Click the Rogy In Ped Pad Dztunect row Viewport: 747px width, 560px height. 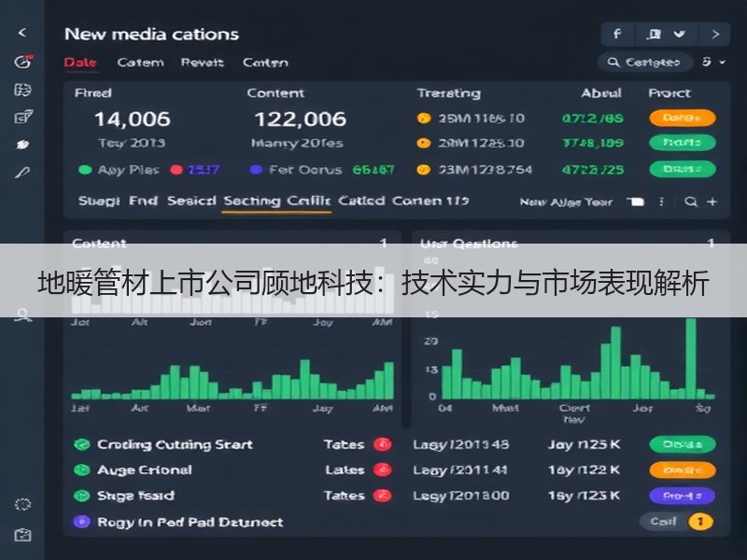[190, 523]
